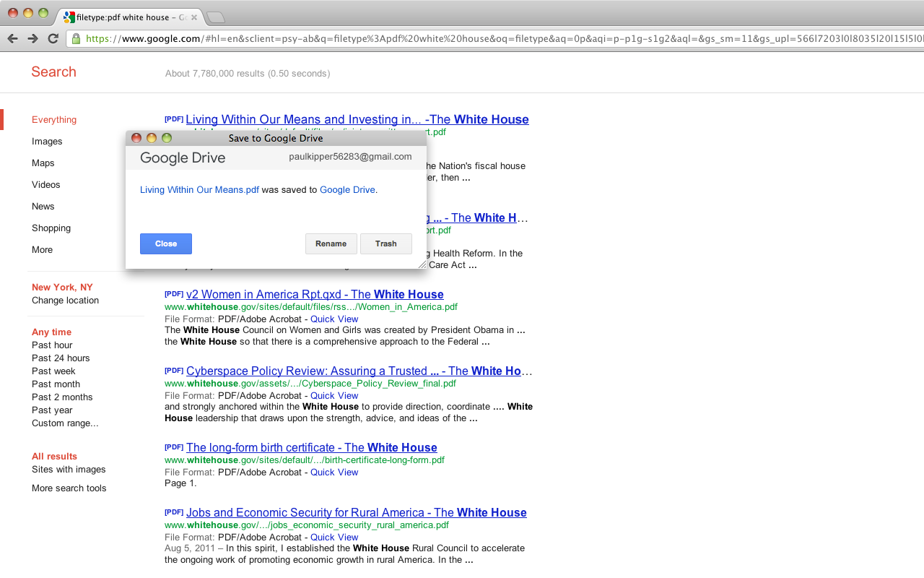Screen dimensions: 924x578
Task: Expand 'More search tools' in sidebar
Action: click(x=69, y=488)
